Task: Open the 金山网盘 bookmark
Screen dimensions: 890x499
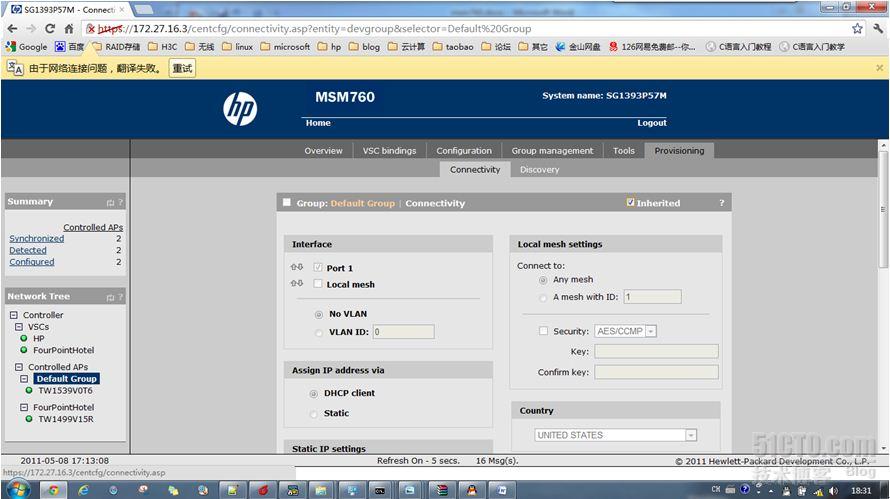Action: [x=577, y=47]
